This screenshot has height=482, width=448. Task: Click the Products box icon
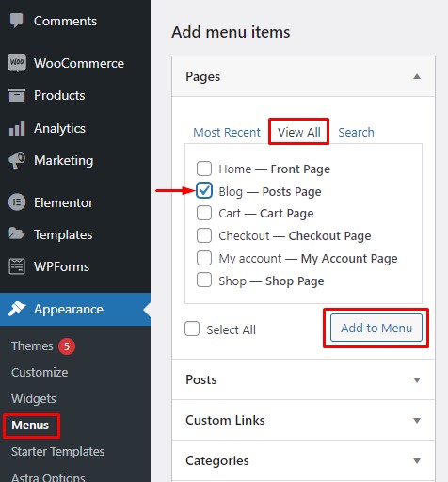click(x=17, y=95)
